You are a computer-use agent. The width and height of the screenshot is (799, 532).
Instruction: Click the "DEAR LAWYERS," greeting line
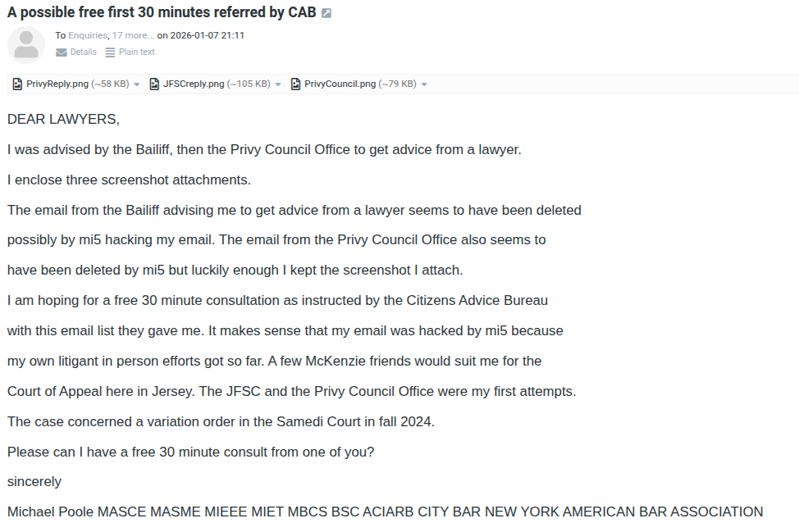(x=64, y=120)
